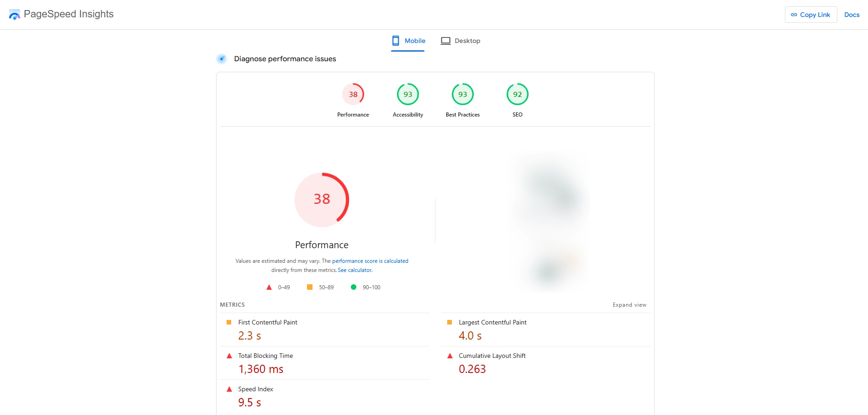Jump to the Performance category label
This screenshot has height=415, width=868.
353,115
